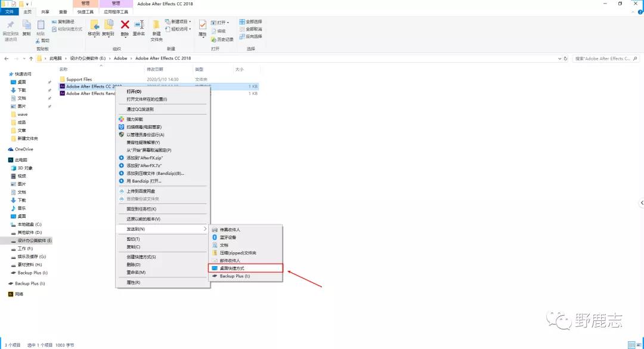Image resolution: width=644 pixels, height=349 pixels.
Task: Sort by the 类型 column header
Action: point(199,69)
